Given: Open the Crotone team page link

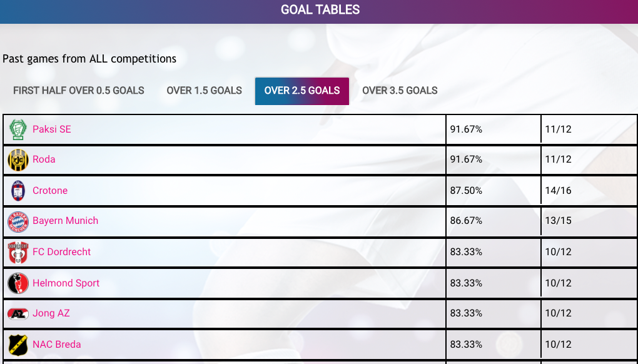Looking at the screenshot, I should click(x=50, y=190).
